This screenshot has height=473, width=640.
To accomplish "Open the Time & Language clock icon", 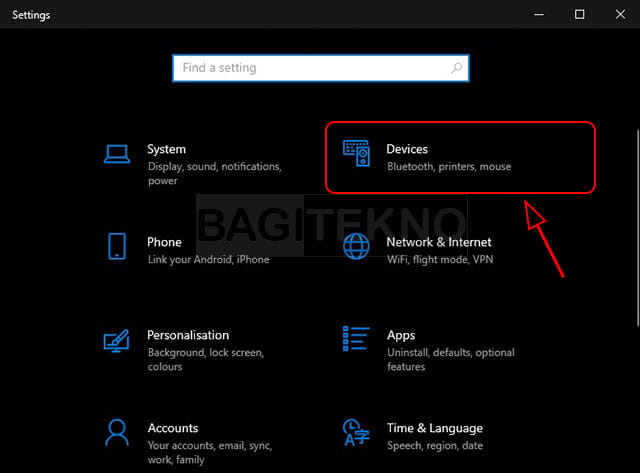I will (x=356, y=432).
